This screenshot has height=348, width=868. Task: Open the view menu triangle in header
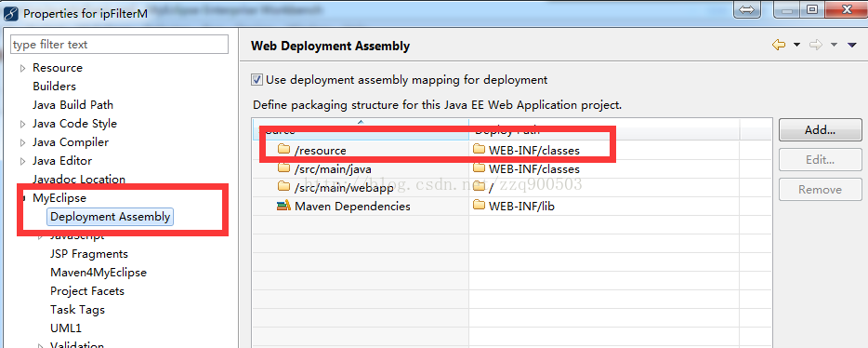852,45
